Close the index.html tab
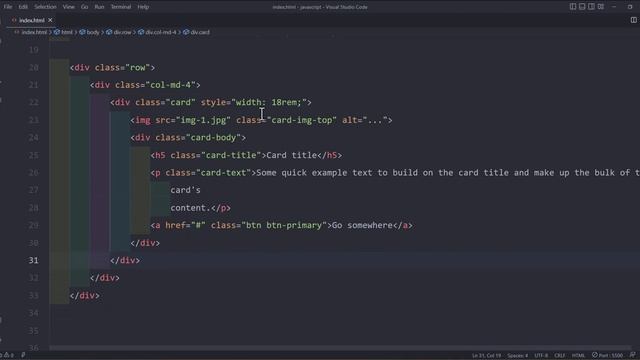The width and height of the screenshot is (640, 360). click(x=50, y=20)
